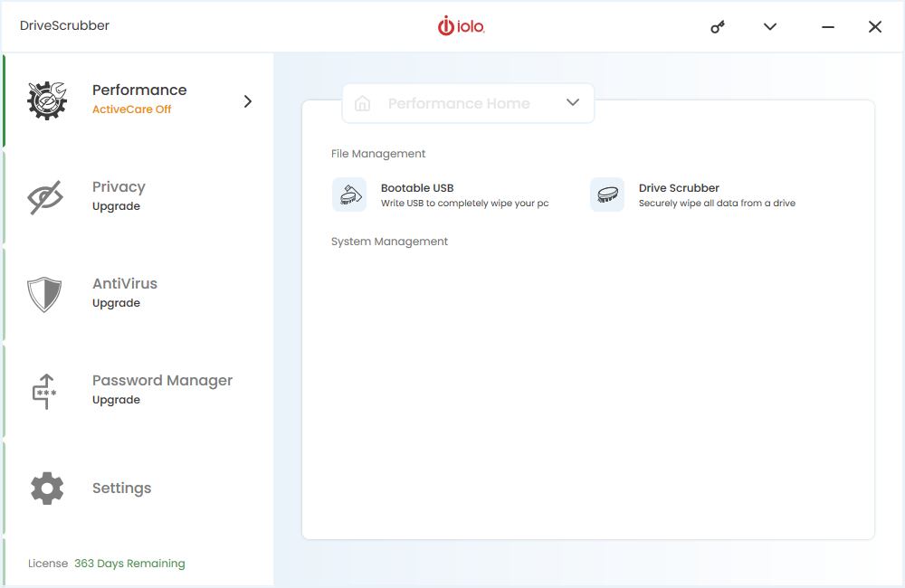Click the Privacy crossed-eye icon
The image size is (905, 588).
(x=45, y=197)
